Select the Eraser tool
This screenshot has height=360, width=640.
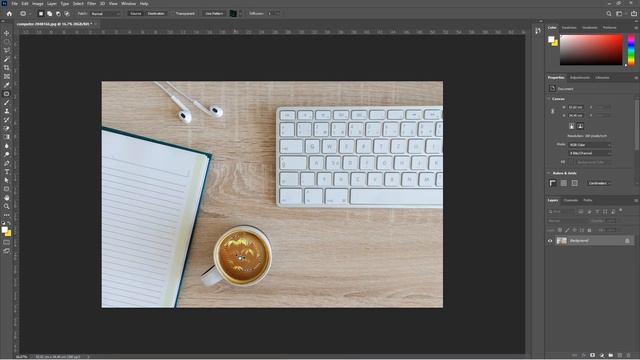point(7,129)
